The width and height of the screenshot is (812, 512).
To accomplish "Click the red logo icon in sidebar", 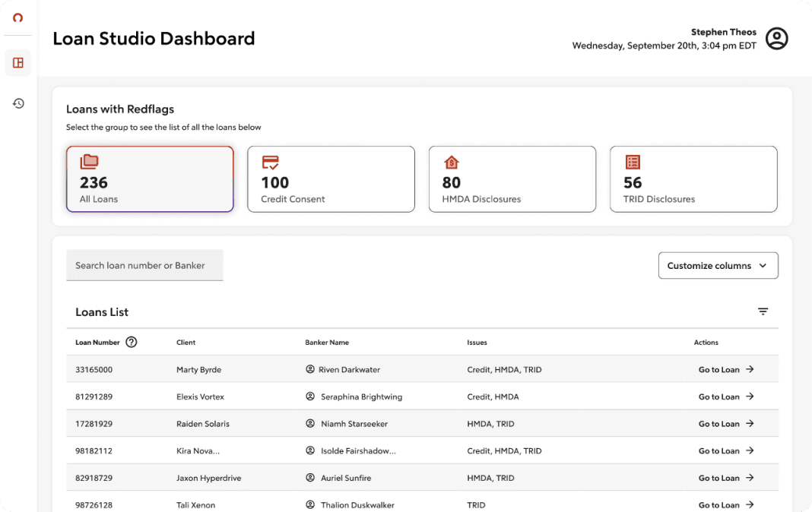I will click(17, 18).
